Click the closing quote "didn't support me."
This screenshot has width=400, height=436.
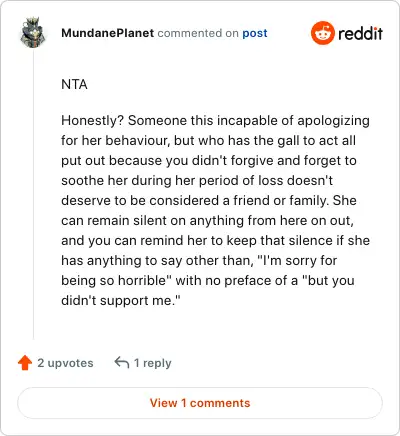(x=121, y=300)
